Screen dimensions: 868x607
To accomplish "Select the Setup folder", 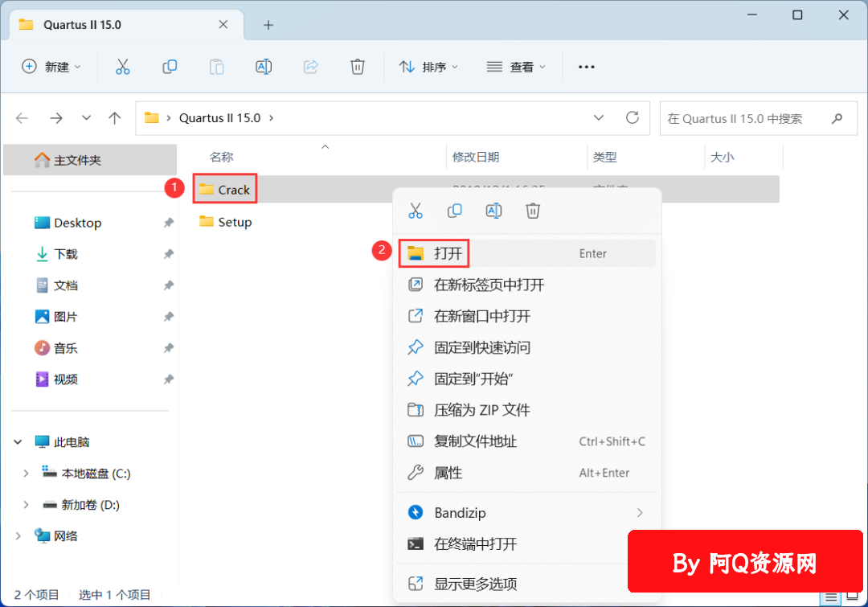I will (x=225, y=222).
